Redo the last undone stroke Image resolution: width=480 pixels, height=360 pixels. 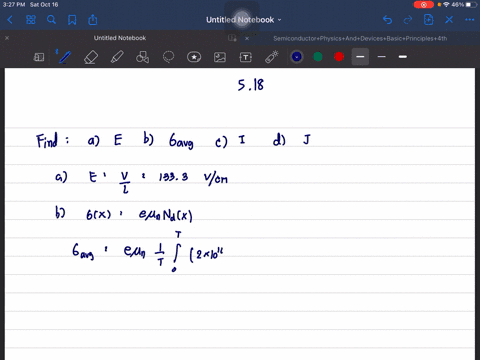tap(408, 20)
